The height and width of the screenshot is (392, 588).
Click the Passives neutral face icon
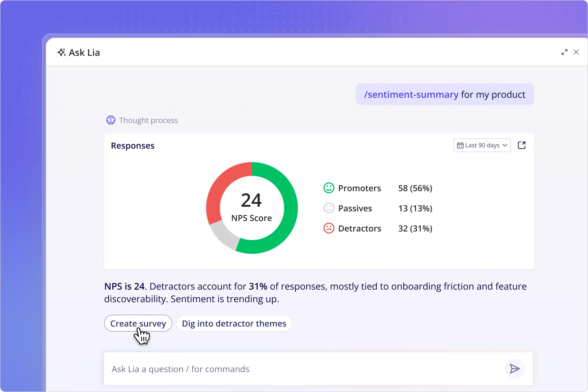click(x=329, y=208)
